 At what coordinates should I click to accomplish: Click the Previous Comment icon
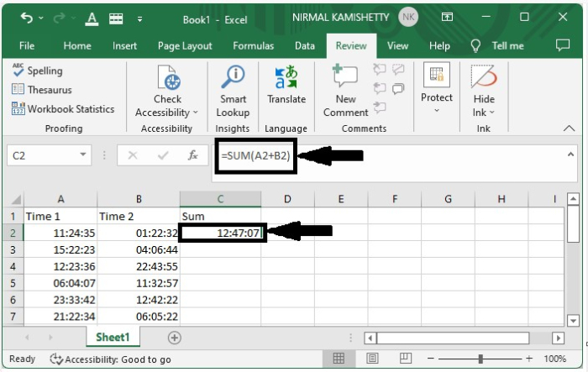(380, 88)
